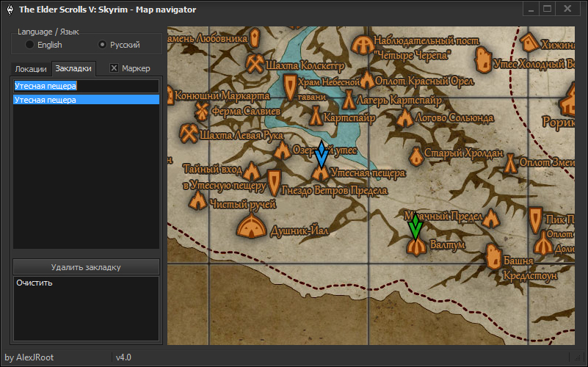Click the Пик shield icon at right edge
588x367 pixels.
(x=535, y=220)
